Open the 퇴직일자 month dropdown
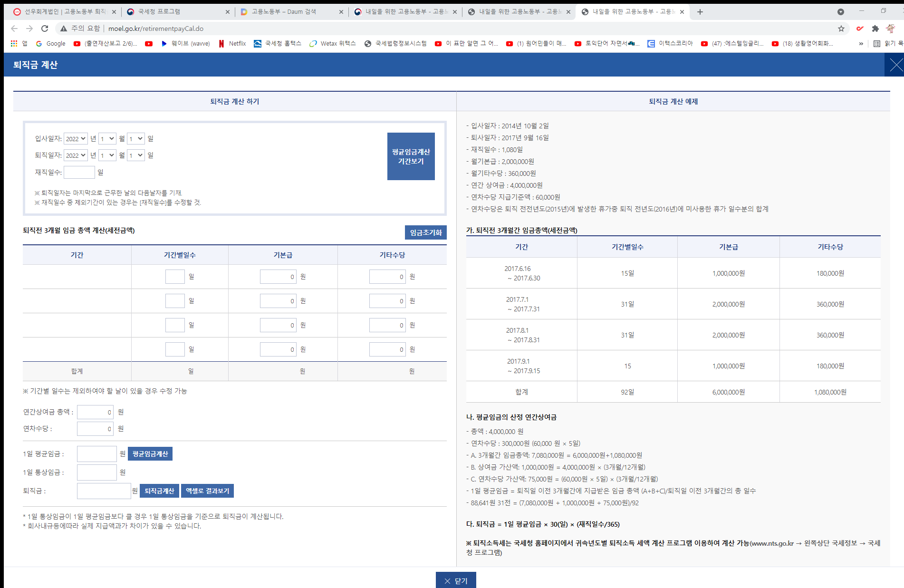Screen dimensions: 904x588 [x=107, y=155]
